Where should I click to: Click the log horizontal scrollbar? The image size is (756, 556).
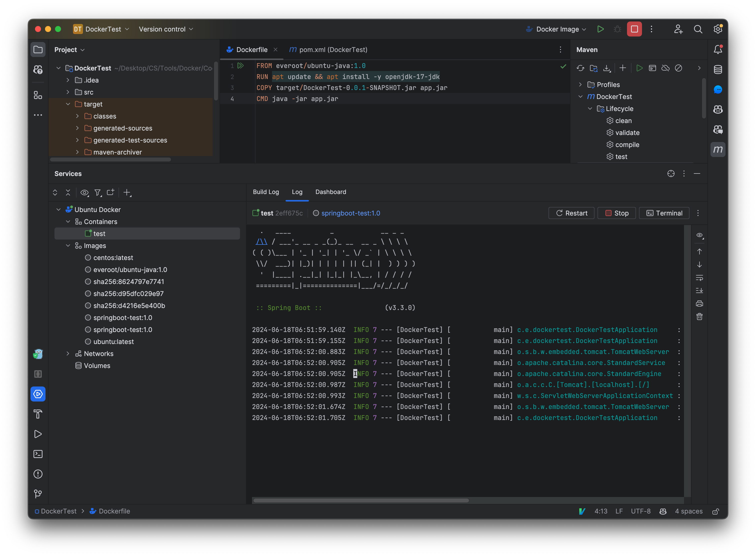(x=361, y=500)
